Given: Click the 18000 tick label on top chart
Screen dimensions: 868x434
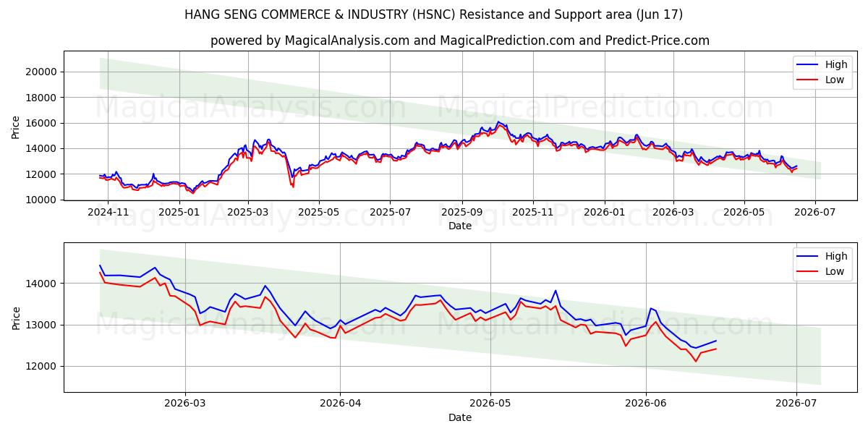Looking at the screenshot, I should [x=43, y=97].
